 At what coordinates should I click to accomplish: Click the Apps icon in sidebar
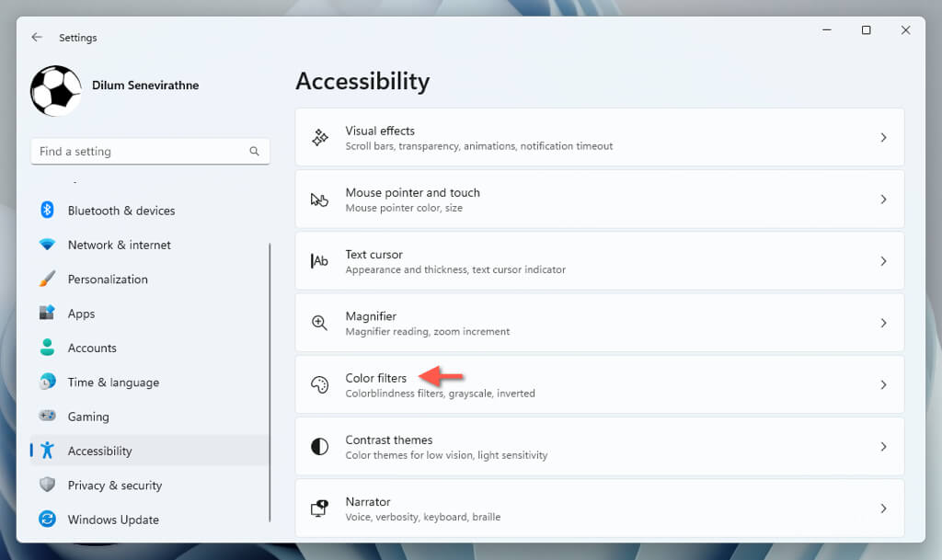click(48, 314)
